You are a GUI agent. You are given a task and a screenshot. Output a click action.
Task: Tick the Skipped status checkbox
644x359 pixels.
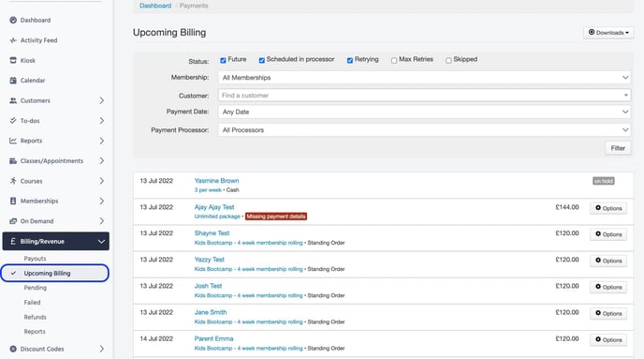(448, 60)
